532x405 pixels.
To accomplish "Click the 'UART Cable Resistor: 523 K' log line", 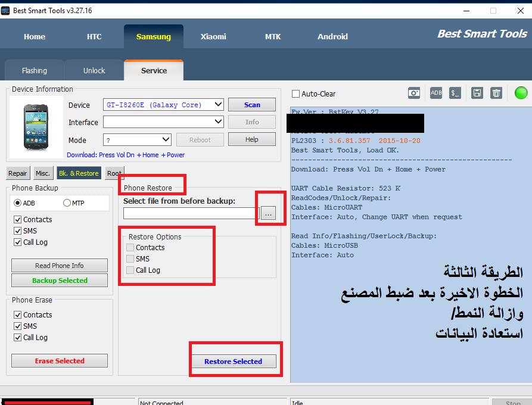I will click(x=346, y=188).
